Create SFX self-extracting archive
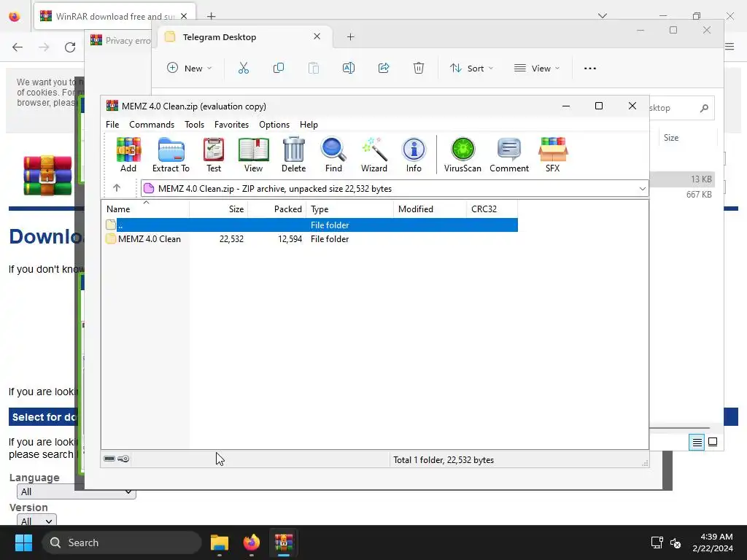The height and width of the screenshot is (560, 747). click(553, 155)
